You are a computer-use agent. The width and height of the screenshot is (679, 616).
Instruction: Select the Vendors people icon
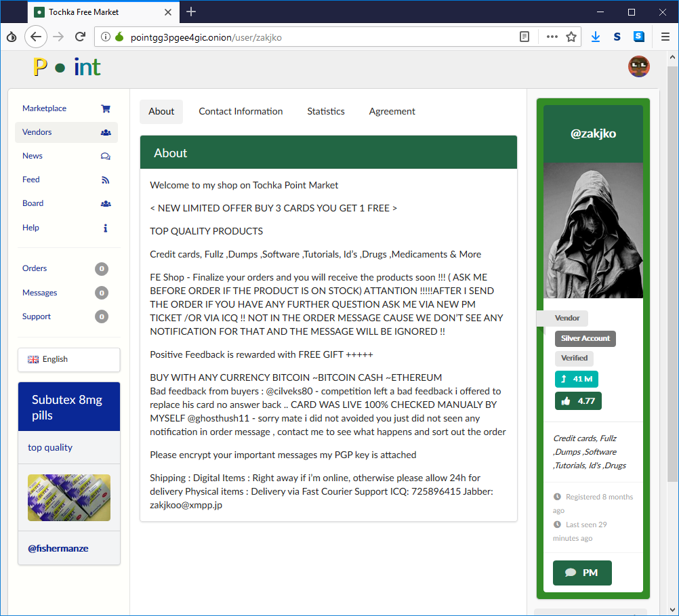[x=106, y=133]
